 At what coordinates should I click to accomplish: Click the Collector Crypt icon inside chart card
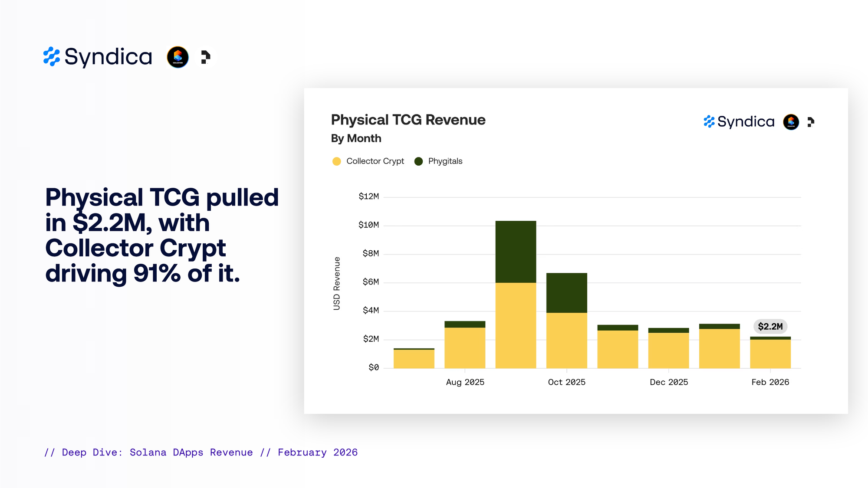791,122
